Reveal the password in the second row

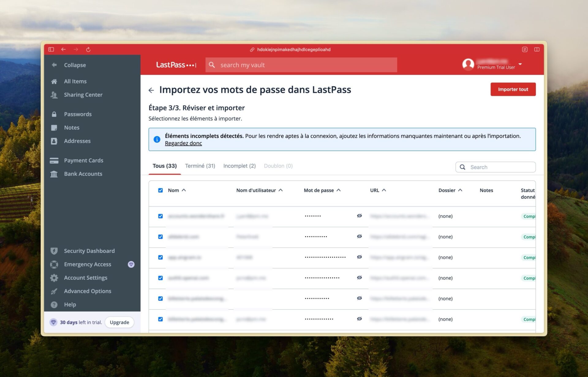359,236
